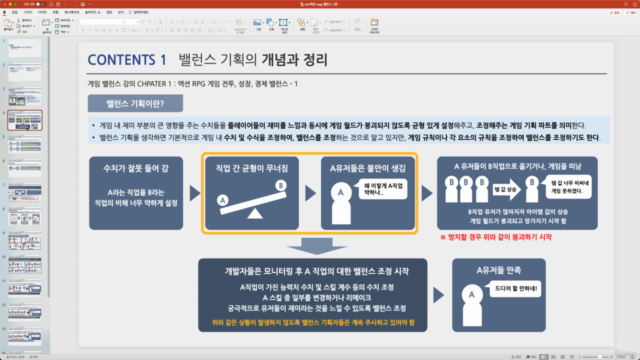The width and height of the screenshot is (640, 360).
Task: Click the Numbering list icon
Action: click(182, 22)
